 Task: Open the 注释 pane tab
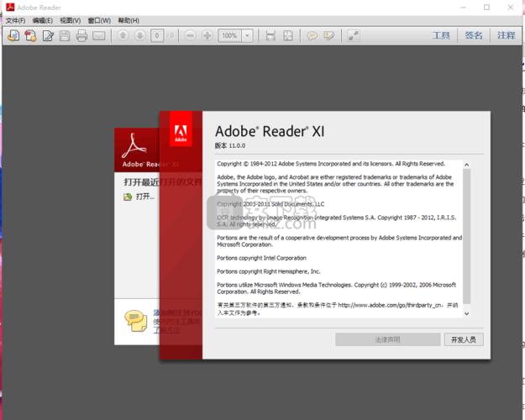tap(506, 35)
